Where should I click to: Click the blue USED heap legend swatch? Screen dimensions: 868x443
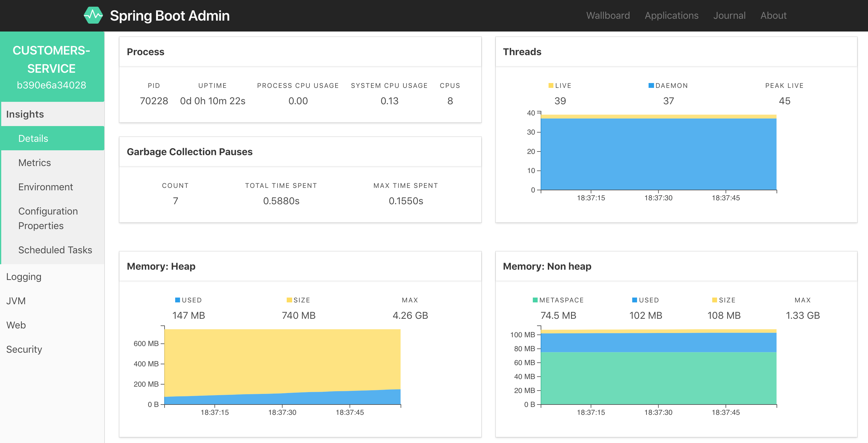coord(177,300)
